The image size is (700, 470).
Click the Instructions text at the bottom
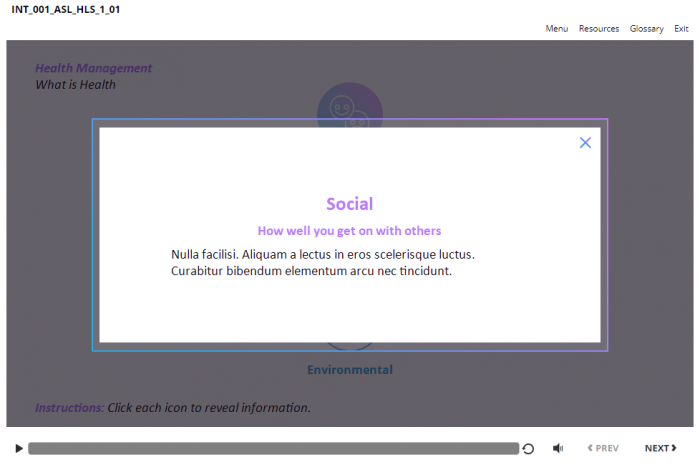click(172, 408)
